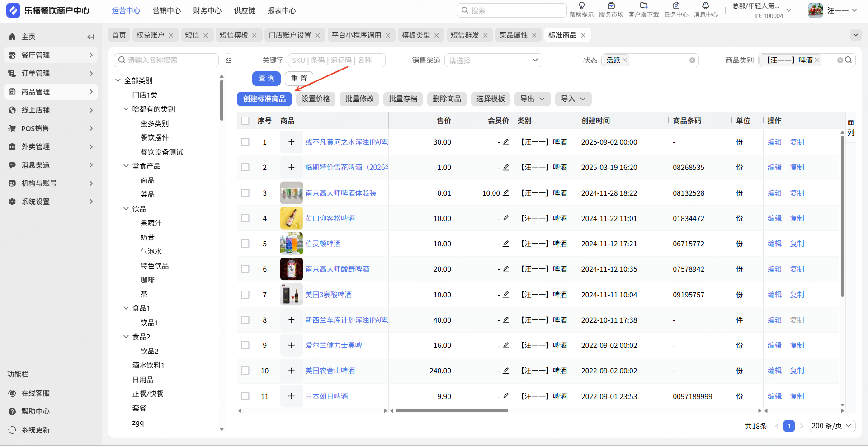This screenshot has width=868, height=446.
Task: Collapse the 啥都有的类别 tree node
Action: 126,109
